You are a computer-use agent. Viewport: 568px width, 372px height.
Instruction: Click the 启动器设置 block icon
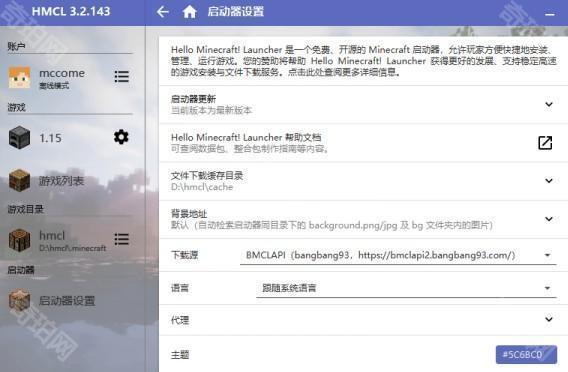pos(20,300)
